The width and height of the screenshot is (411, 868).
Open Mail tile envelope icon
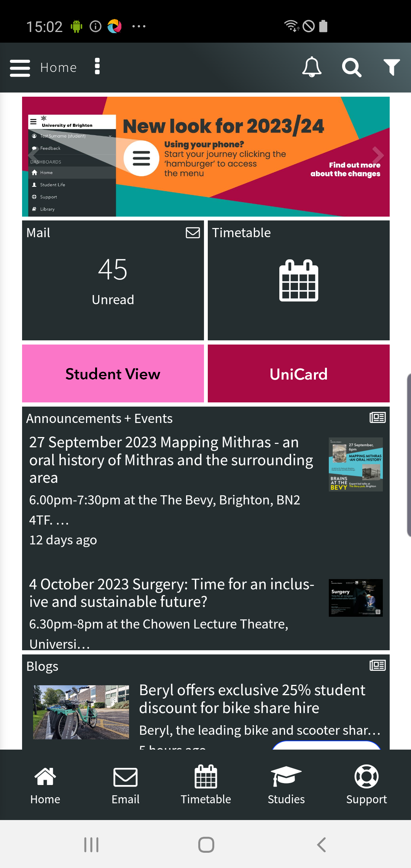pos(193,233)
